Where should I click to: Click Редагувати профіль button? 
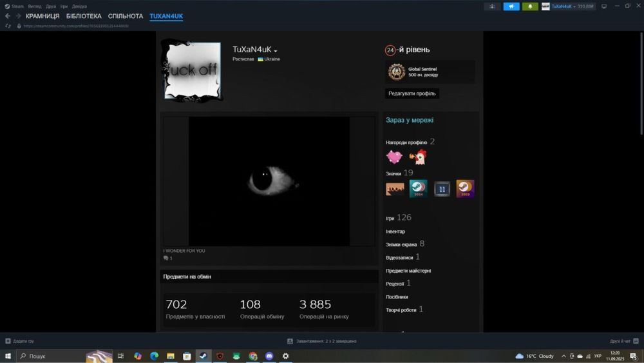[412, 93]
